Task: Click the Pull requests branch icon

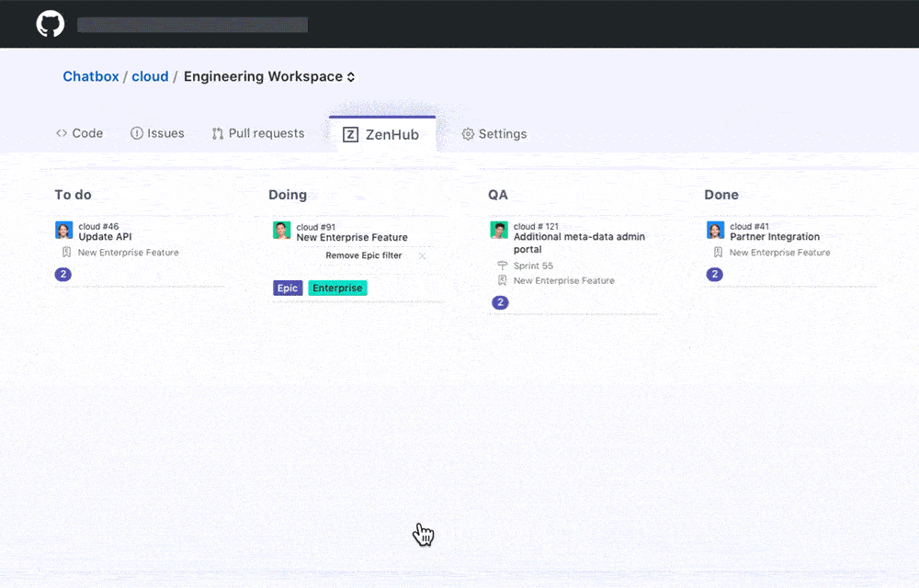Action: pos(218,133)
